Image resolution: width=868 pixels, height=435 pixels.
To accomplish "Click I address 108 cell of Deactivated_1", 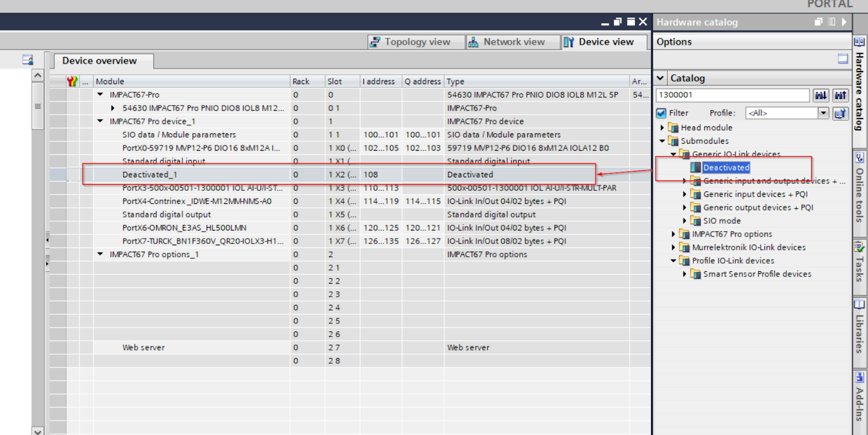I will click(381, 175).
